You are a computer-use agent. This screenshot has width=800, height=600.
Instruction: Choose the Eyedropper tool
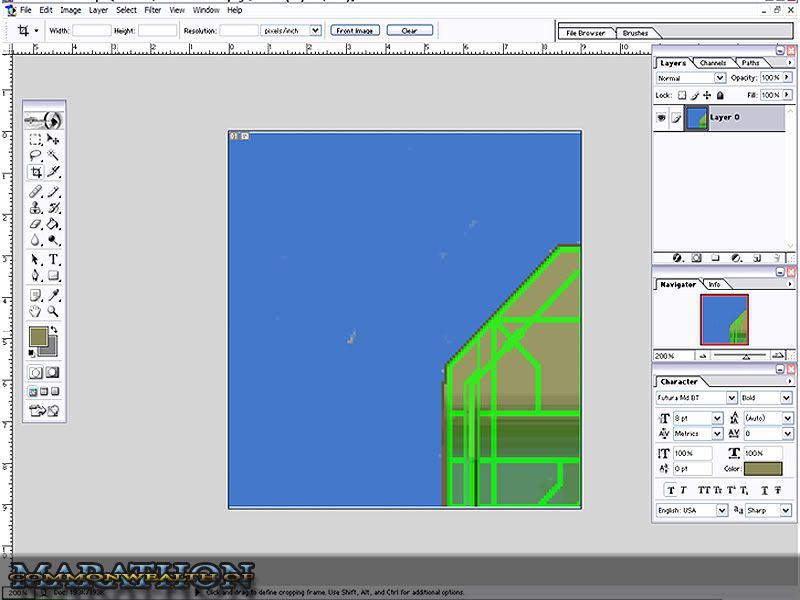[x=54, y=296]
